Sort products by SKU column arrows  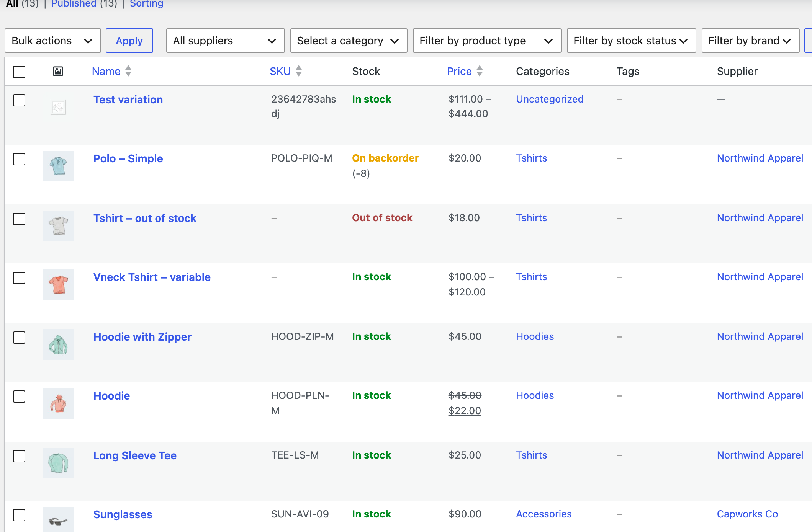click(x=299, y=71)
